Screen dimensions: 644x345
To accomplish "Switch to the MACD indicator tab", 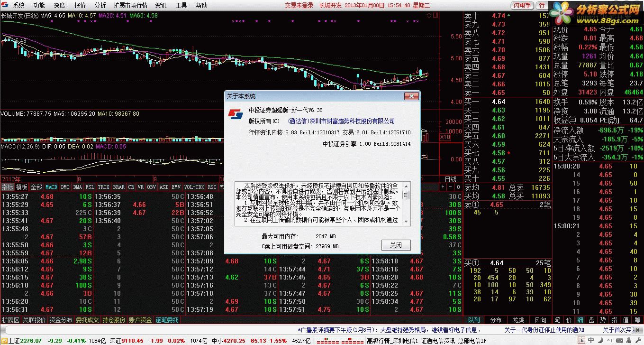I will (51, 187).
